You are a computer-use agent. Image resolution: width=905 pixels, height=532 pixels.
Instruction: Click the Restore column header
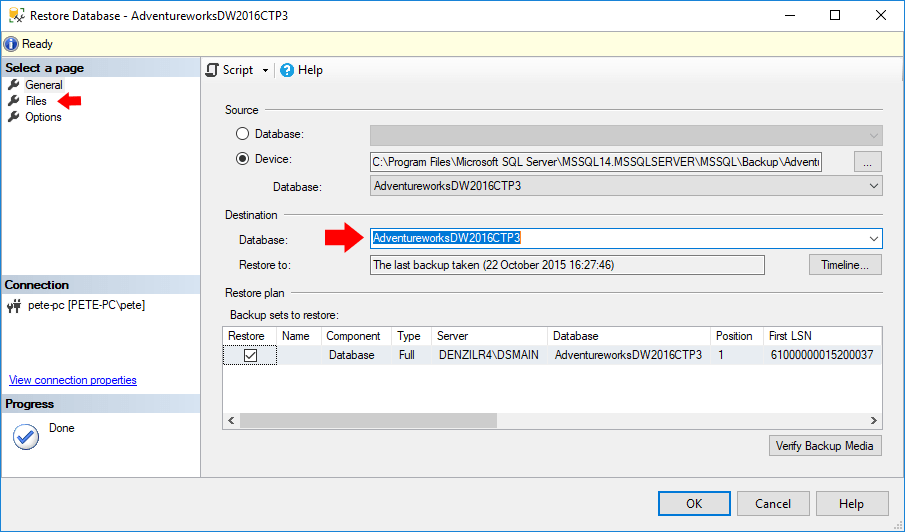pos(249,336)
